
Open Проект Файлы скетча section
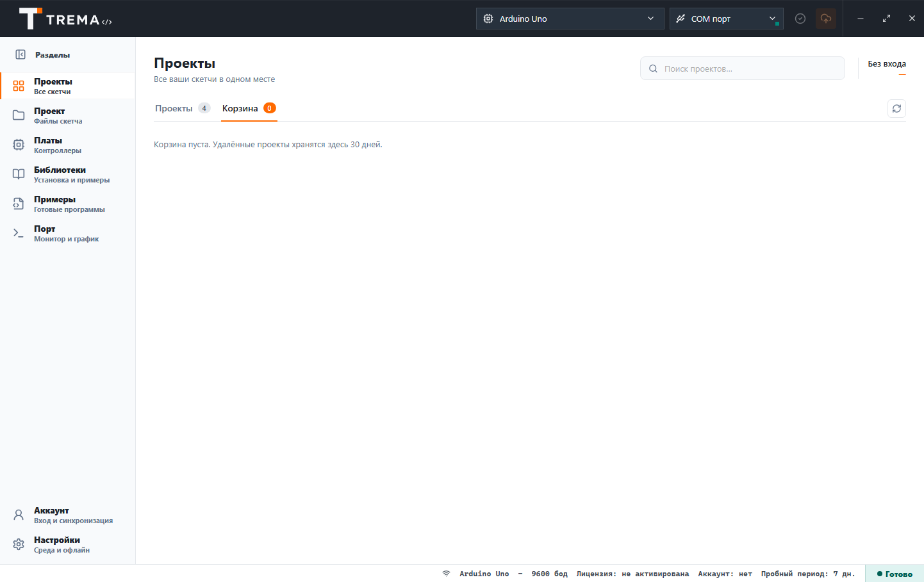pos(68,115)
